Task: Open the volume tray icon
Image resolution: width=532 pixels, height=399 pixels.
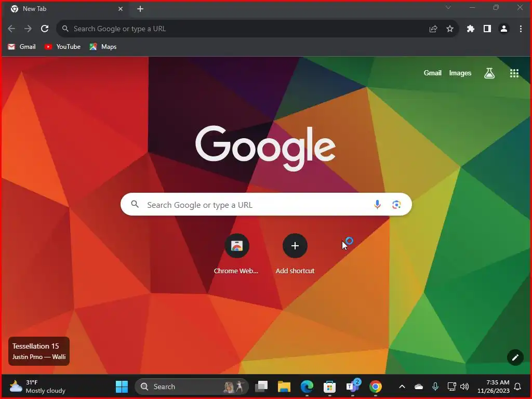Action: tap(464, 387)
